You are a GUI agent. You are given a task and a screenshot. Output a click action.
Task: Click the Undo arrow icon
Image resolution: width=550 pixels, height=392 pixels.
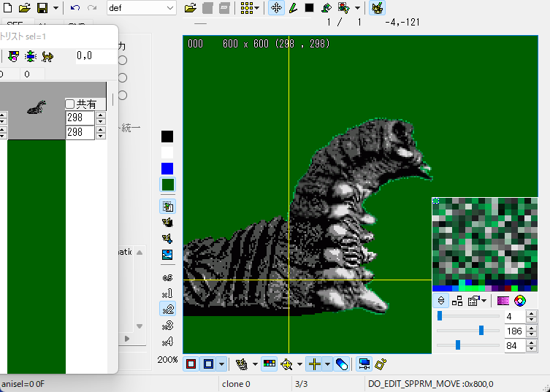(x=75, y=8)
